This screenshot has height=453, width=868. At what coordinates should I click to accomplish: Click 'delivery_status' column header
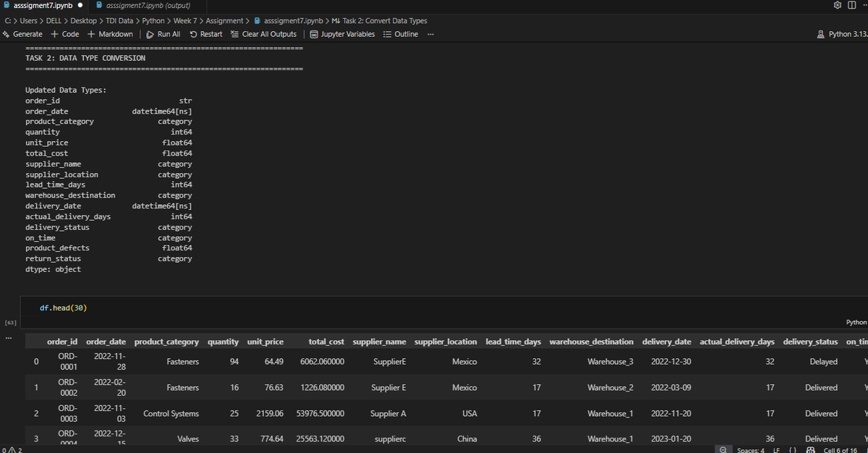pos(811,342)
